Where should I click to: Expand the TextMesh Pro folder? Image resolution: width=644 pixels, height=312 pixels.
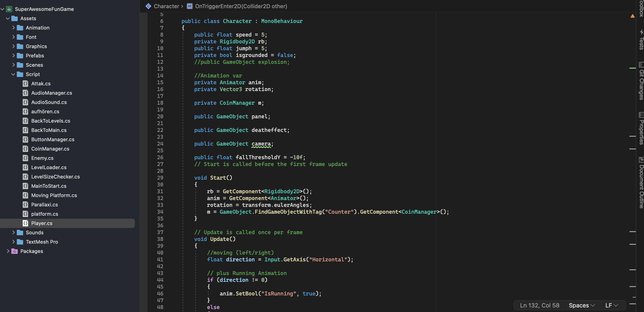pos(13,242)
